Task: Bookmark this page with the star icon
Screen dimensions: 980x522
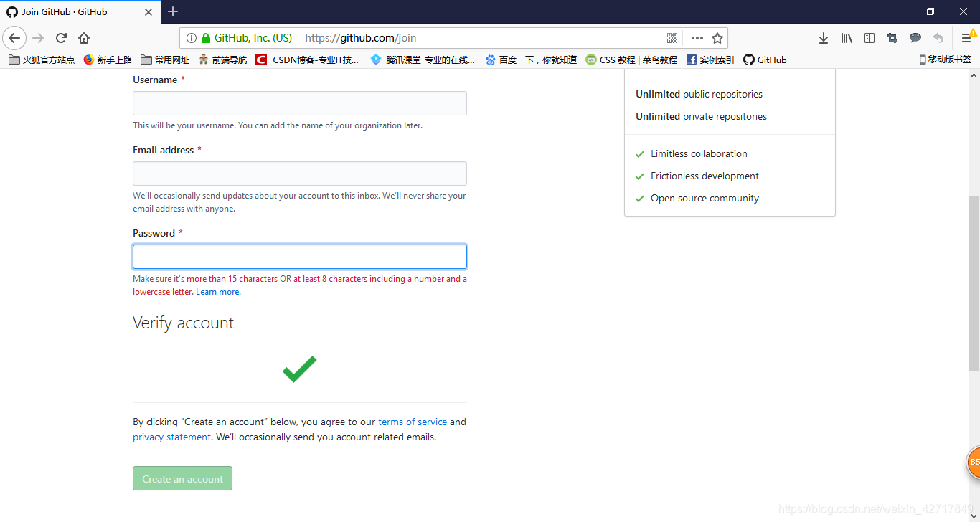Action: 717,38
